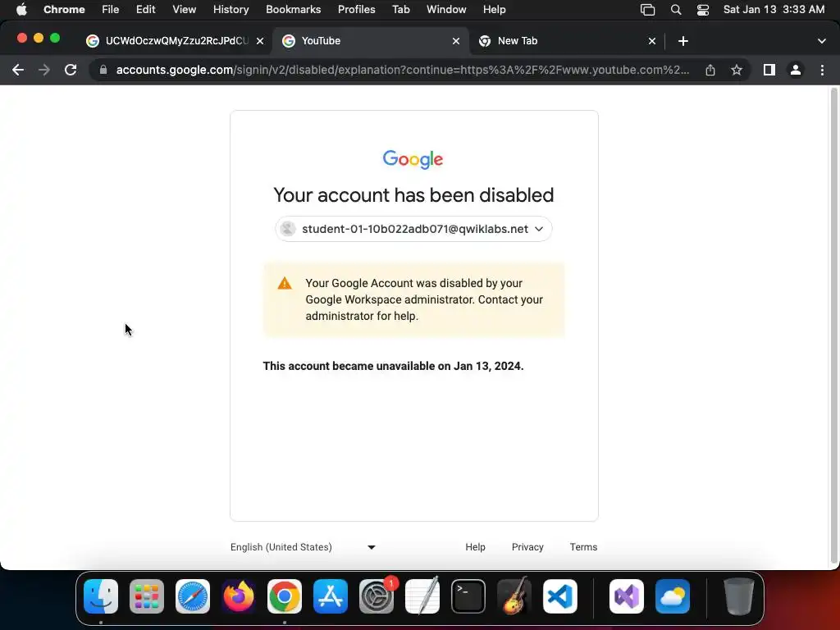
Task: Open a new tab with plus button
Action: [683, 41]
